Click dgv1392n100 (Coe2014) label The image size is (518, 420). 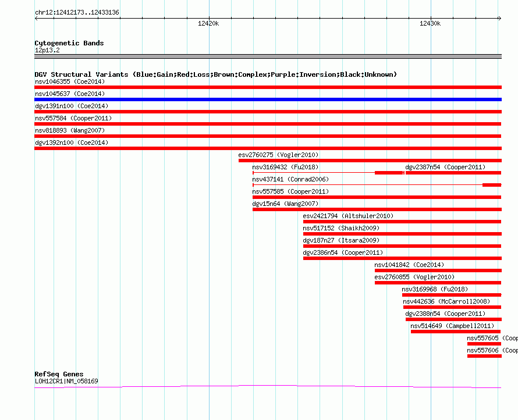tap(72, 143)
